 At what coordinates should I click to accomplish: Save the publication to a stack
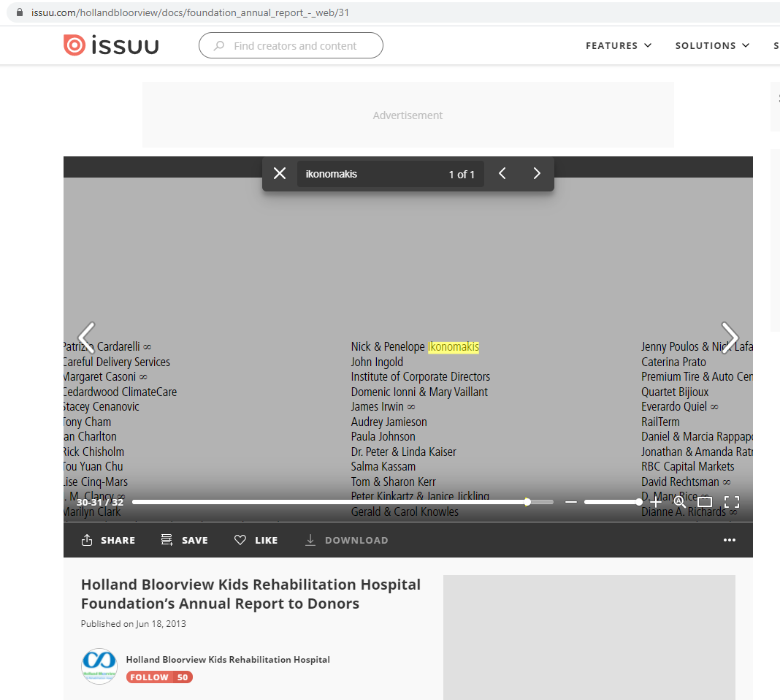pos(185,540)
